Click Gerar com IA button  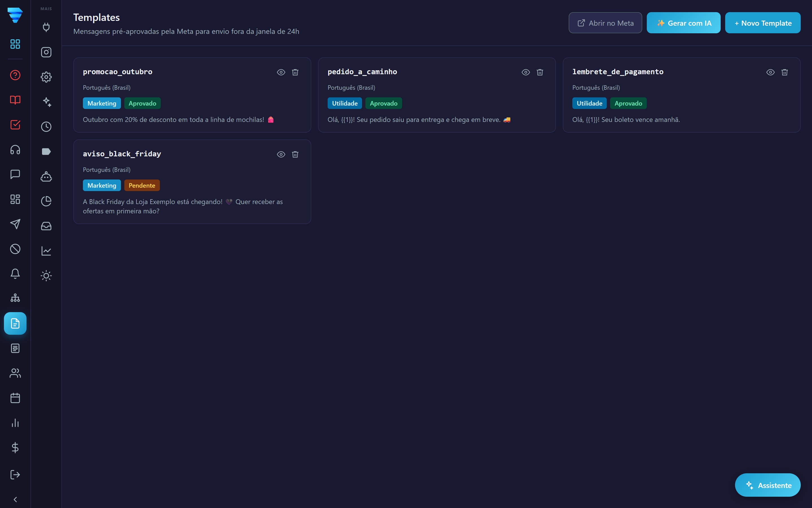pyautogui.click(x=683, y=23)
